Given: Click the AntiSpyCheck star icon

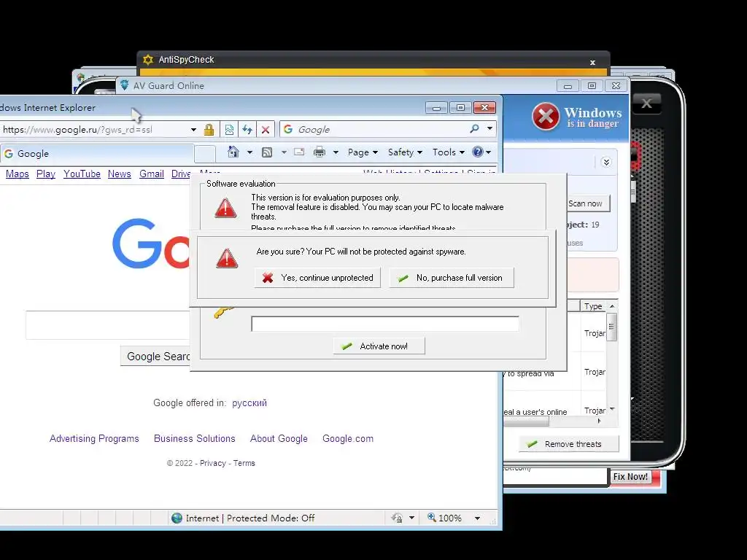Looking at the screenshot, I should 148,60.
